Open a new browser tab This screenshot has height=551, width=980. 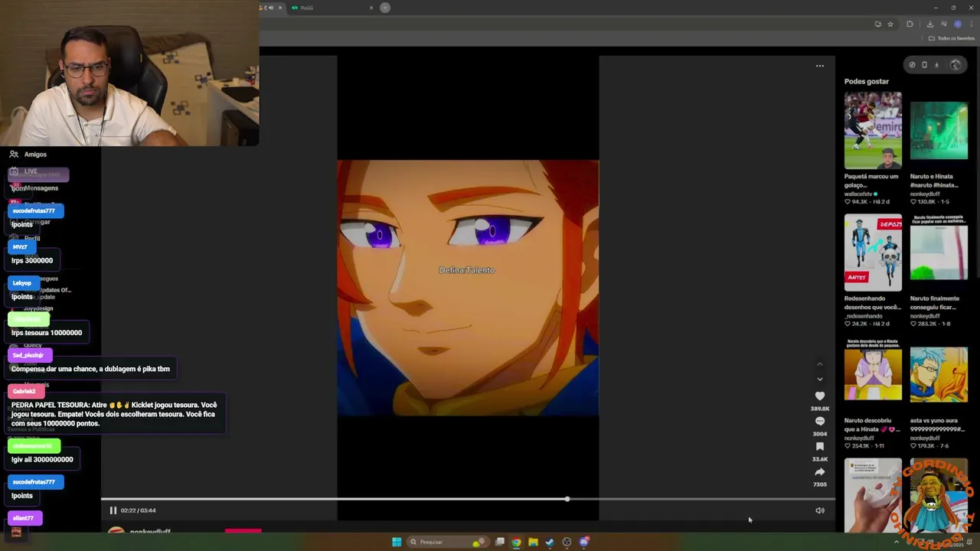(x=385, y=8)
